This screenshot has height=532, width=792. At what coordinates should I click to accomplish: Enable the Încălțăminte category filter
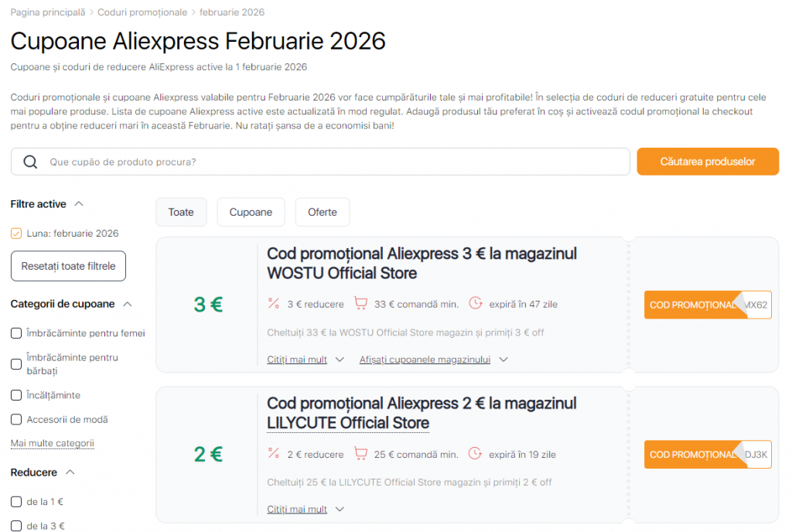coord(16,394)
